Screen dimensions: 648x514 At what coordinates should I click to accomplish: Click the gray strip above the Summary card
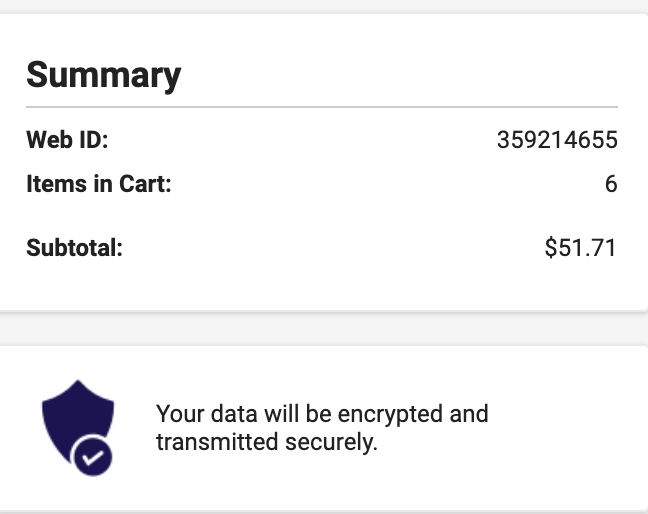pos(324,6)
